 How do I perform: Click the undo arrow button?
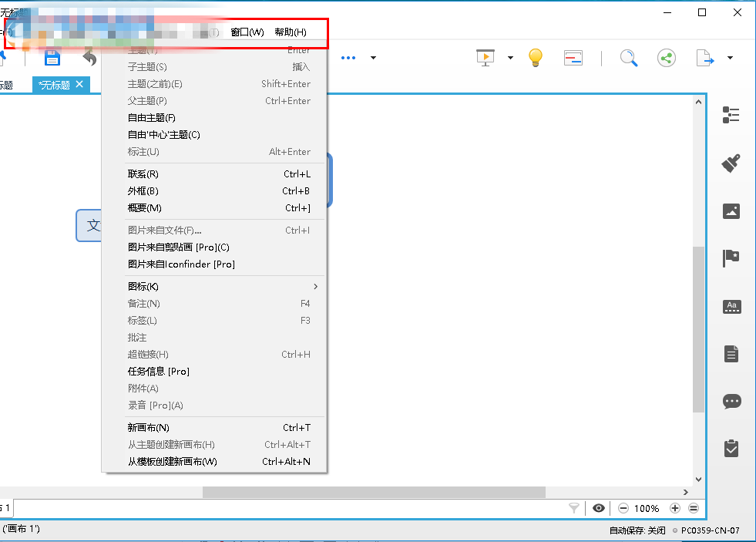pos(92,57)
